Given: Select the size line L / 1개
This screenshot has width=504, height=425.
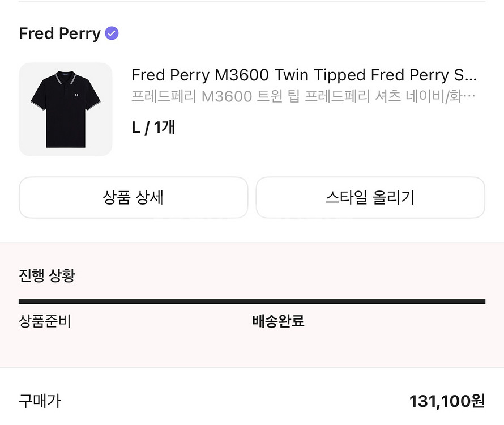Looking at the screenshot, I should 153,128.
